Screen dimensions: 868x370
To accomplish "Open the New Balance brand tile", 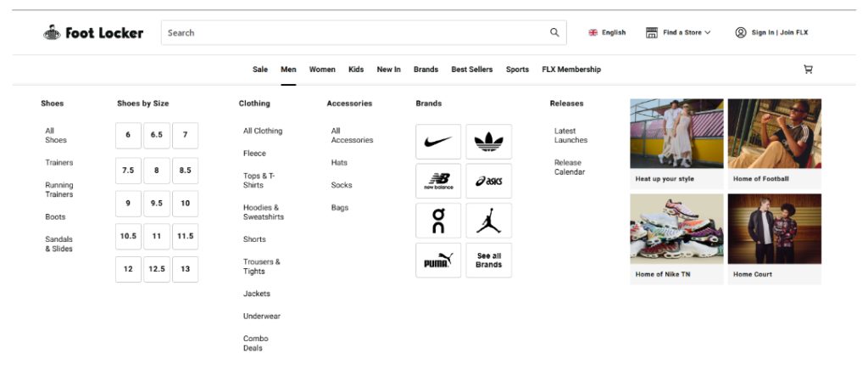I will click(x=438, y=181).
